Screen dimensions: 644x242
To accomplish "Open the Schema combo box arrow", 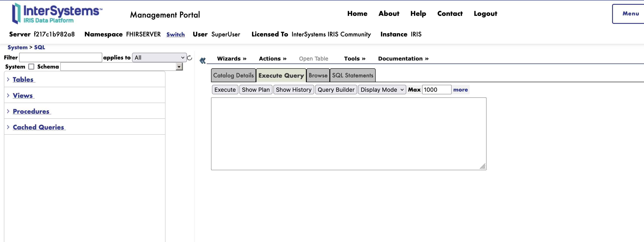I will pos(179,67).
